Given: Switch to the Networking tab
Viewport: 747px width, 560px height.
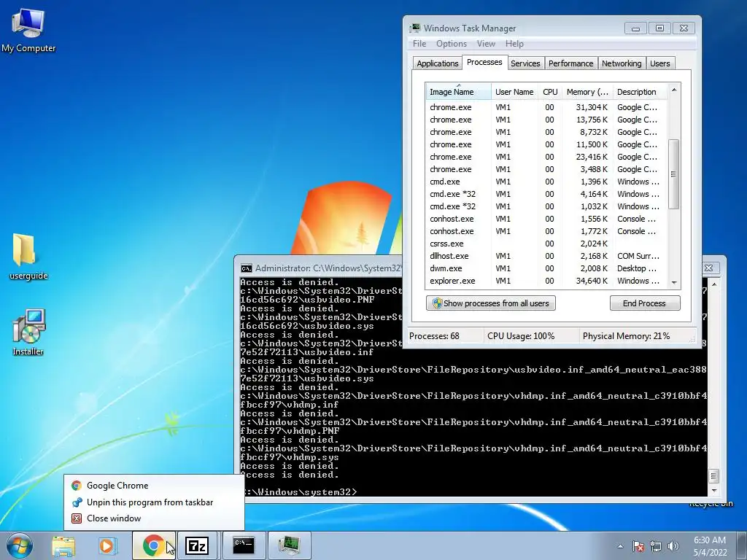Looking at the screenshot, I should coord(622,63).
